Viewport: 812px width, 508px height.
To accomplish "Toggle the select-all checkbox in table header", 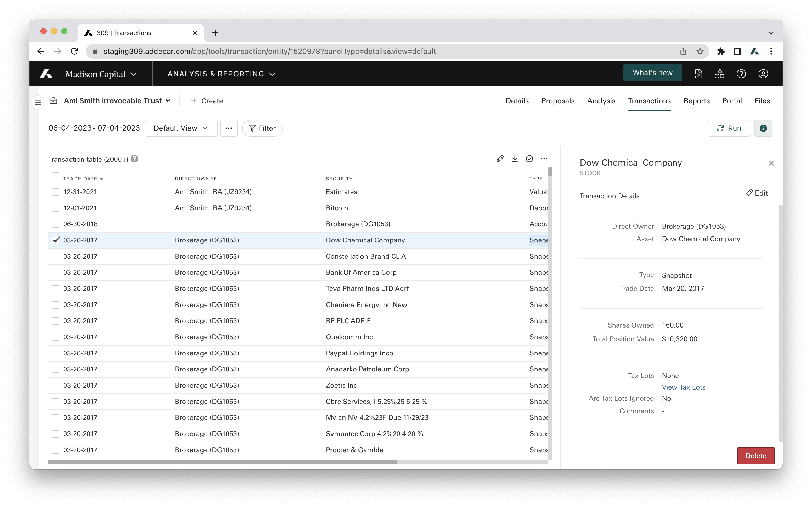I will coord(55,176).
